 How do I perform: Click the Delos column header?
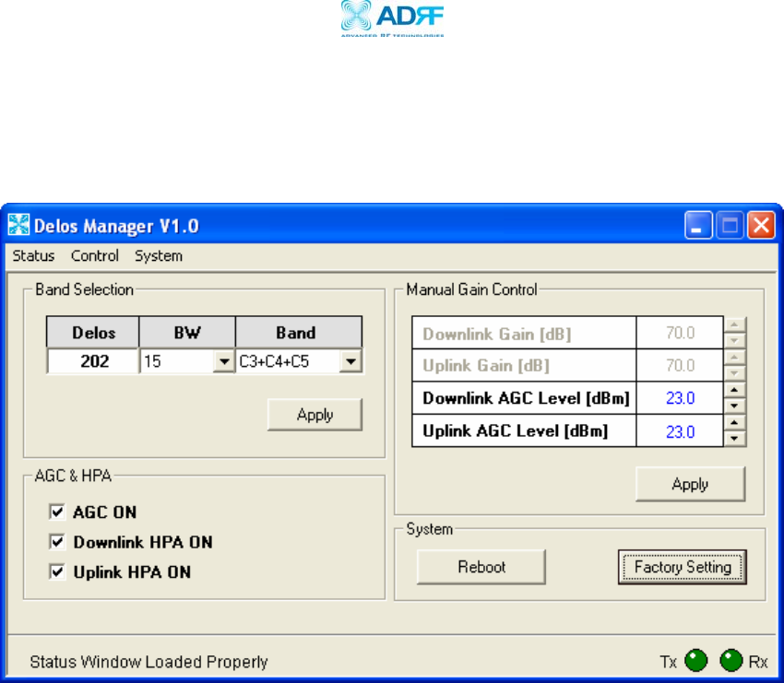click(x=93, y=332)
